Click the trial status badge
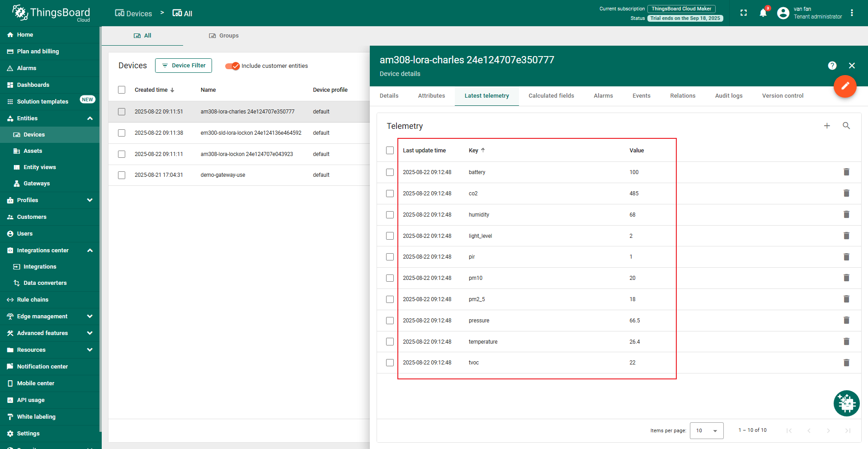This screenshot has height=449, width=868. click(x=685, y=19)
